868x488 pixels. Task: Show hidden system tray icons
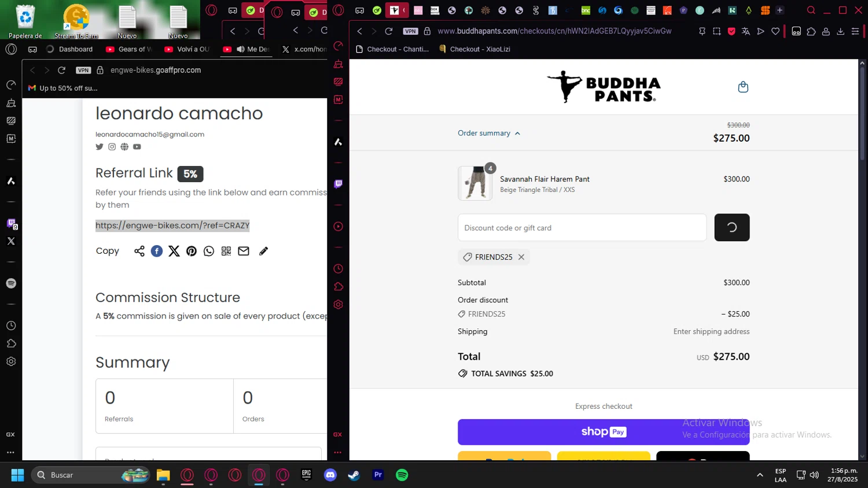tap(760, 475)
